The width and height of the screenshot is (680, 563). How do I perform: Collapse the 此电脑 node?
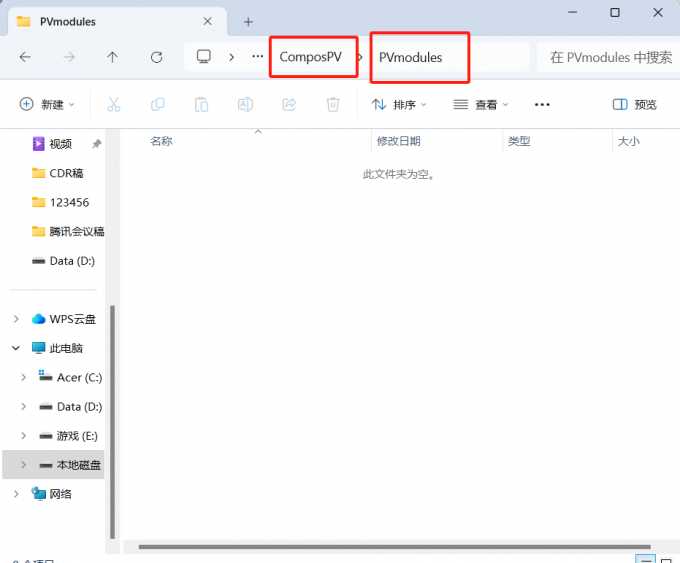point(16,348)
